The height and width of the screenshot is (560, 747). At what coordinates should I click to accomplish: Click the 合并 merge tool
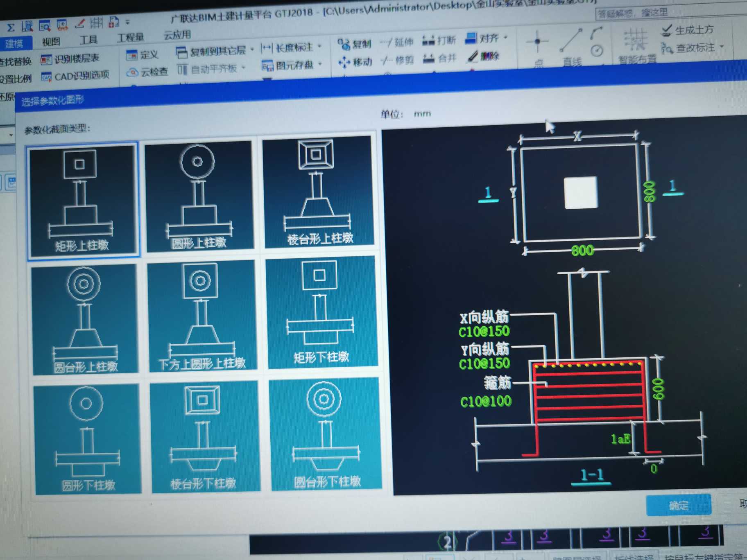440,59
